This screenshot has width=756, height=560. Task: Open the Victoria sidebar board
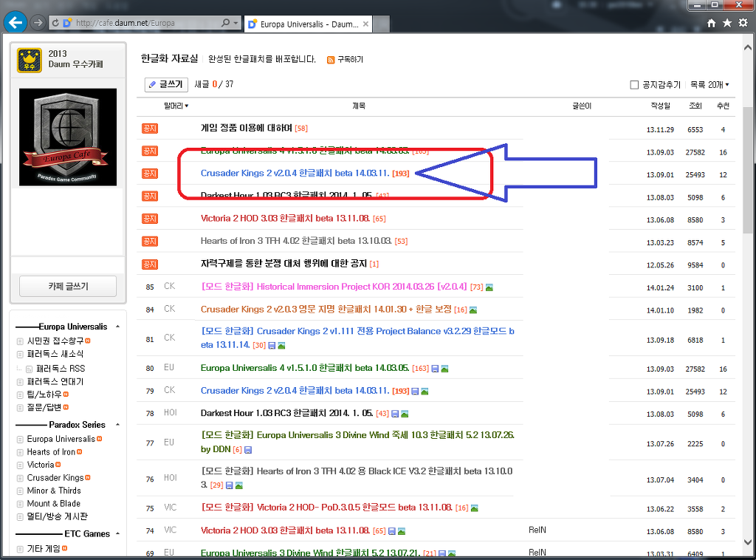[x=41, y=465]
